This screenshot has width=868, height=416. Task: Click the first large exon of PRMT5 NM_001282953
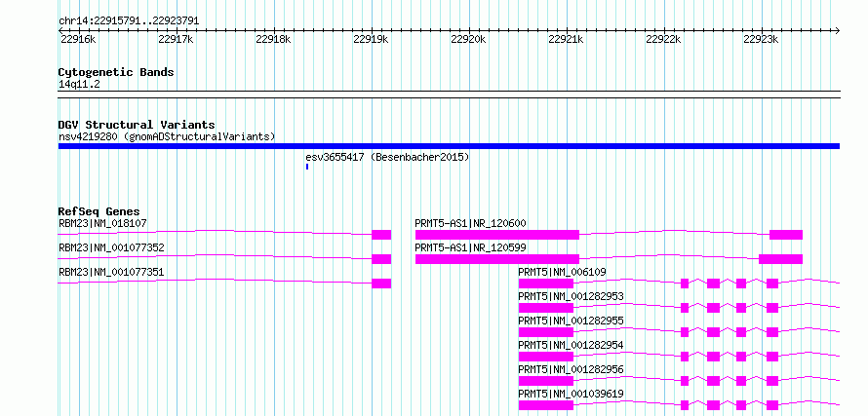tap(546, 308)
